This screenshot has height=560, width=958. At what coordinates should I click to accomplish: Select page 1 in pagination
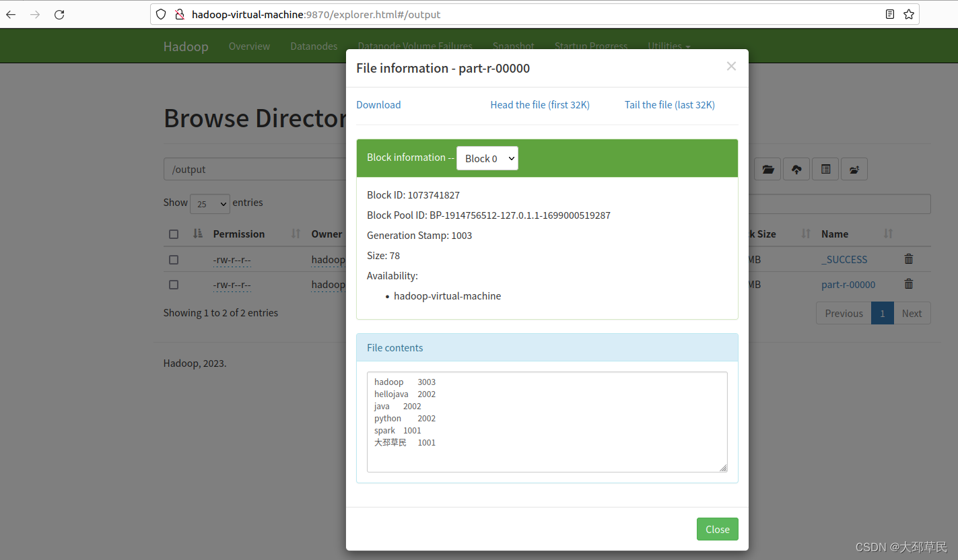[883, 313]
